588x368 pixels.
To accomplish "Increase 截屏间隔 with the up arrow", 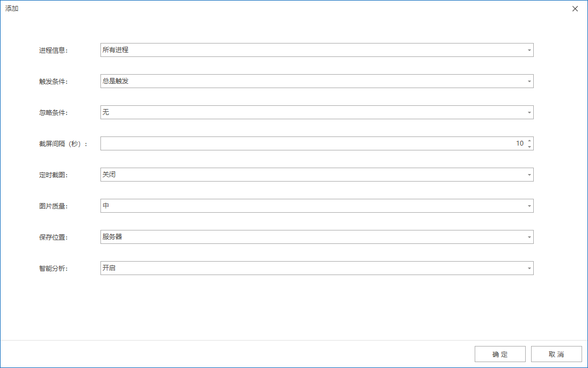I will 529,141.
